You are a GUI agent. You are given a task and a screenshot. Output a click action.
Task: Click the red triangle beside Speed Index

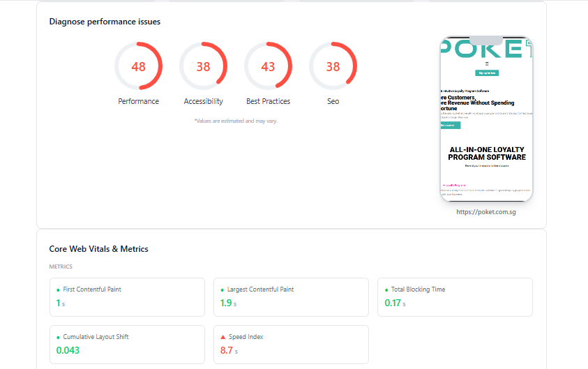(x=223, y=337)
